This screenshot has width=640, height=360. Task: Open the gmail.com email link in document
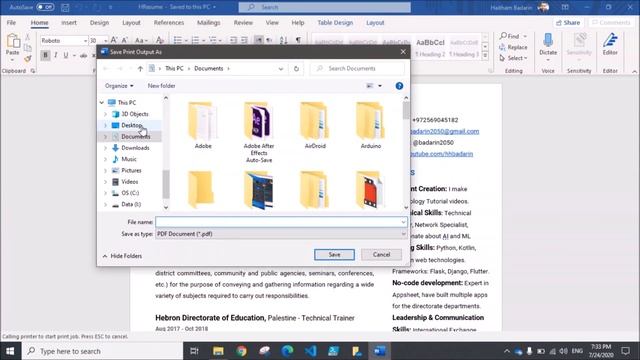444,131
